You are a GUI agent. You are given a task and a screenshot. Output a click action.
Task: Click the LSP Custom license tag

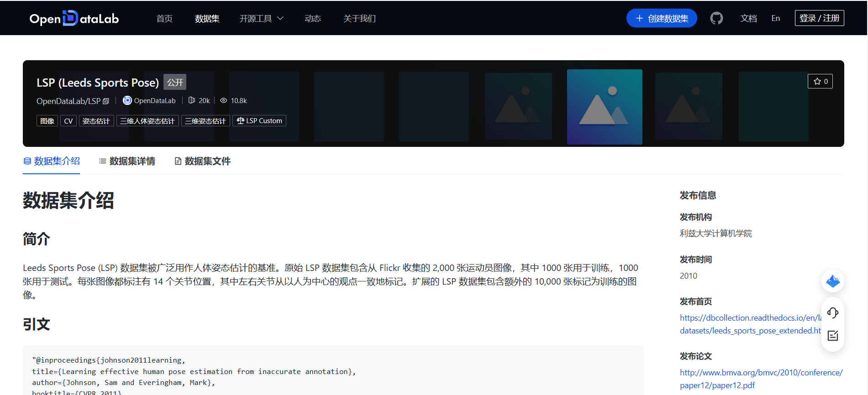tap(259, 121)
